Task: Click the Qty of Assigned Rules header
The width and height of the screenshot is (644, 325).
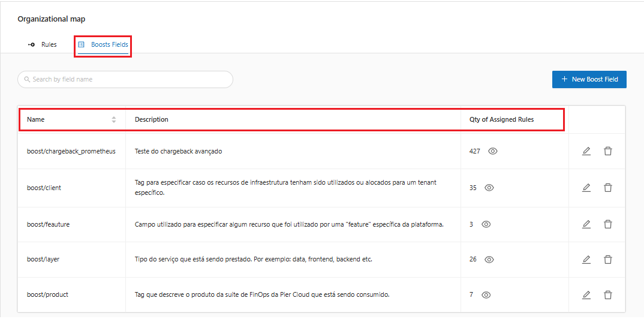Action: point(501,119)
